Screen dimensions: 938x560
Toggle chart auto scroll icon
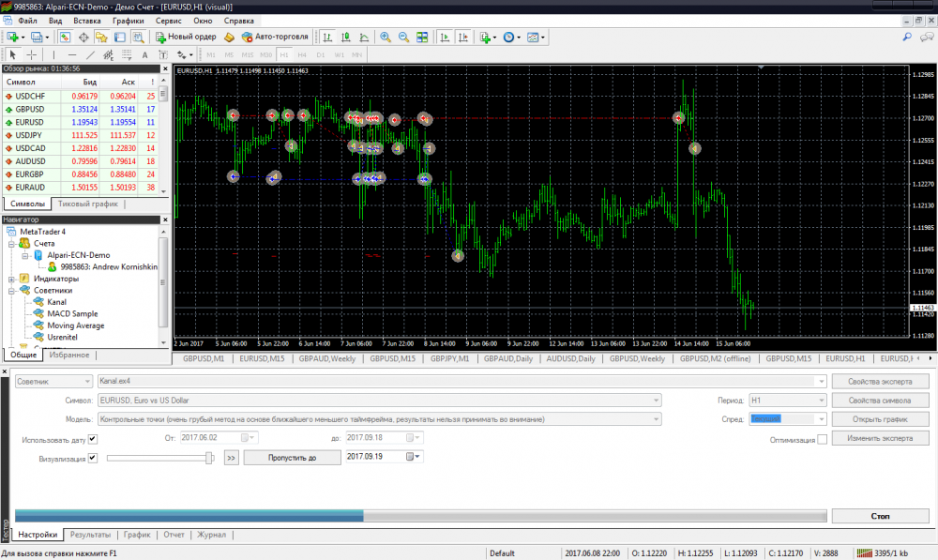[x=445, y=38]
